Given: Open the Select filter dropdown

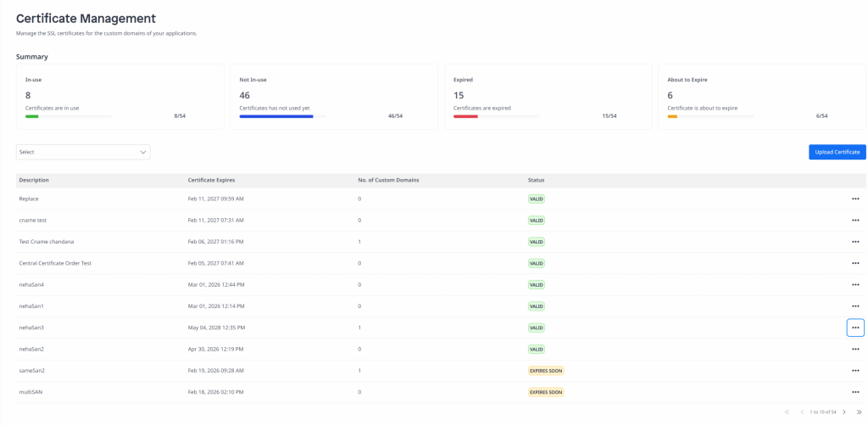Looking at the screenshot, I should [83, 152].
